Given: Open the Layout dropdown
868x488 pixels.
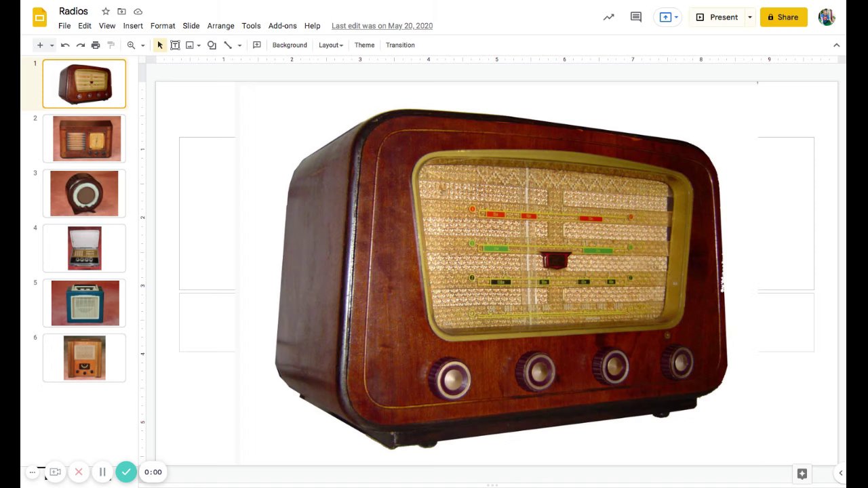Looking at the screenshot, I should coord(331,45).
